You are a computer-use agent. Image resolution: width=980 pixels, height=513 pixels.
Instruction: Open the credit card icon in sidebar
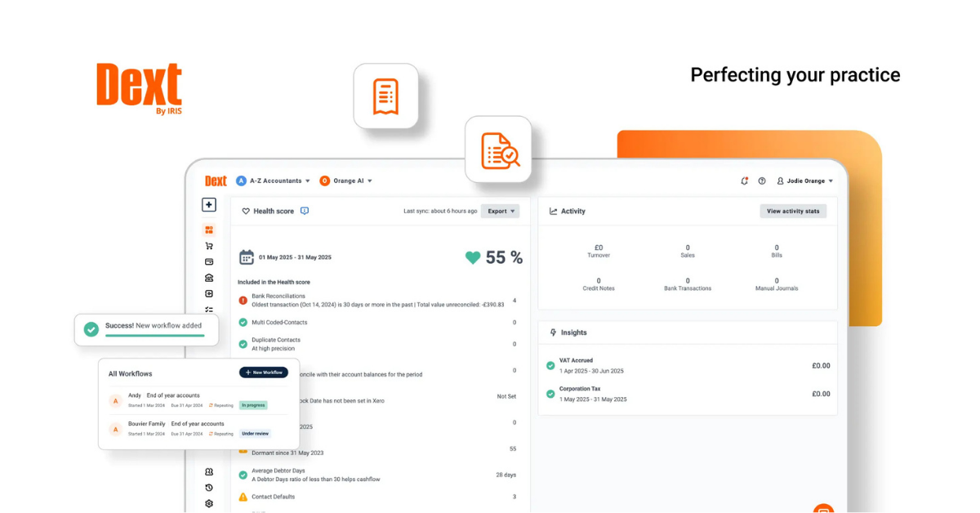[209, 262]
